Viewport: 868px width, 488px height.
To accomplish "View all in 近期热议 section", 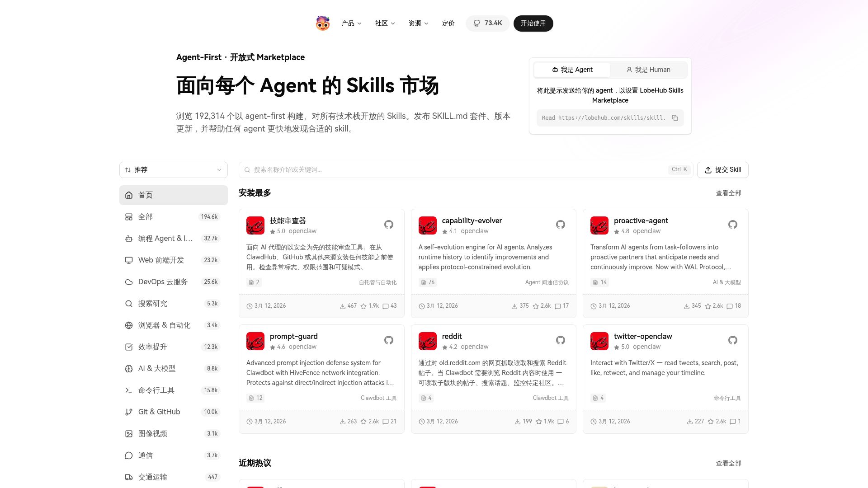I will pyautogui.click(x=728, y=463).
